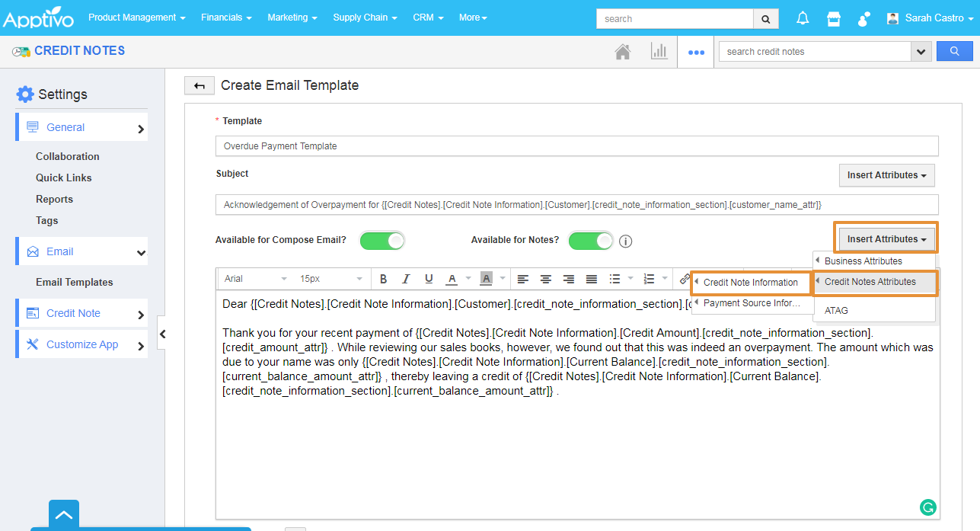
Task: Toggle Available for Compose Email switch
Action: [x=382, y=241]
